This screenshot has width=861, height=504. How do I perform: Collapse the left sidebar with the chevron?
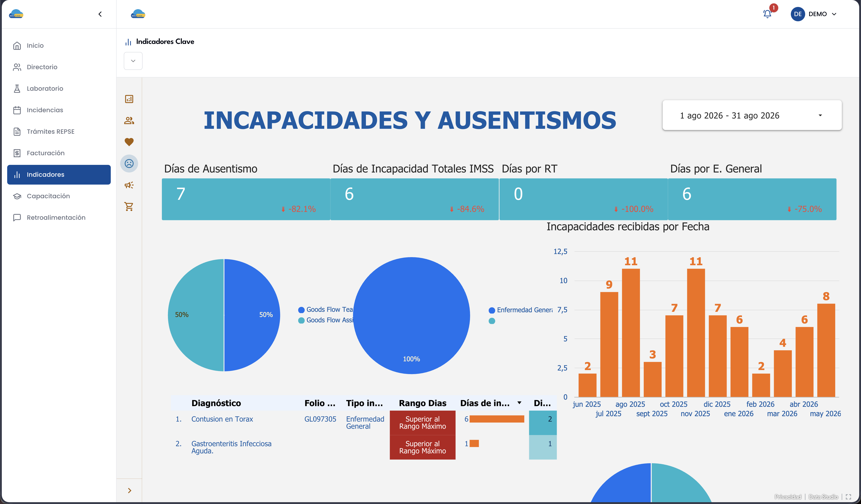[x=100, y=14]
